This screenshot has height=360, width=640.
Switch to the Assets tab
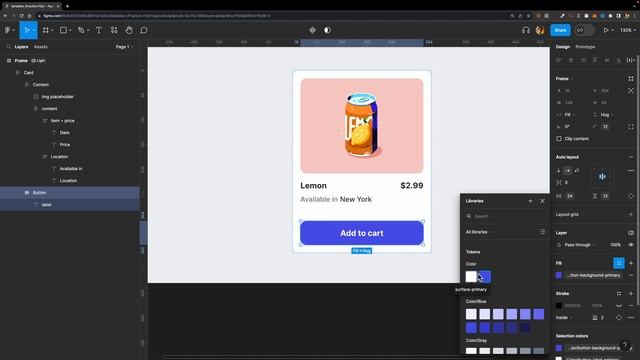(x=40, y=47)
